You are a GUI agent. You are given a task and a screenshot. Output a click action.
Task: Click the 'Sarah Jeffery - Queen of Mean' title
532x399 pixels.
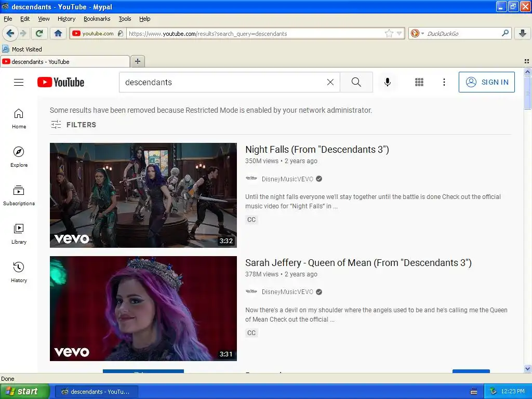358,263
